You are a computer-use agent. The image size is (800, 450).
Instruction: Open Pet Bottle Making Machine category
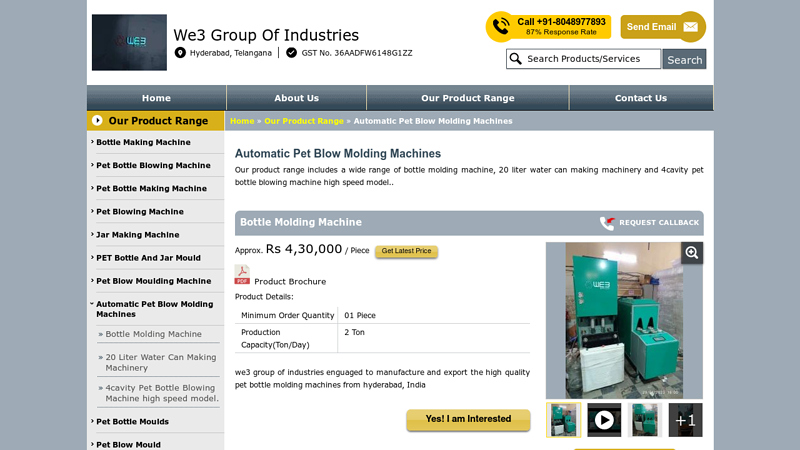click(151, 188)
